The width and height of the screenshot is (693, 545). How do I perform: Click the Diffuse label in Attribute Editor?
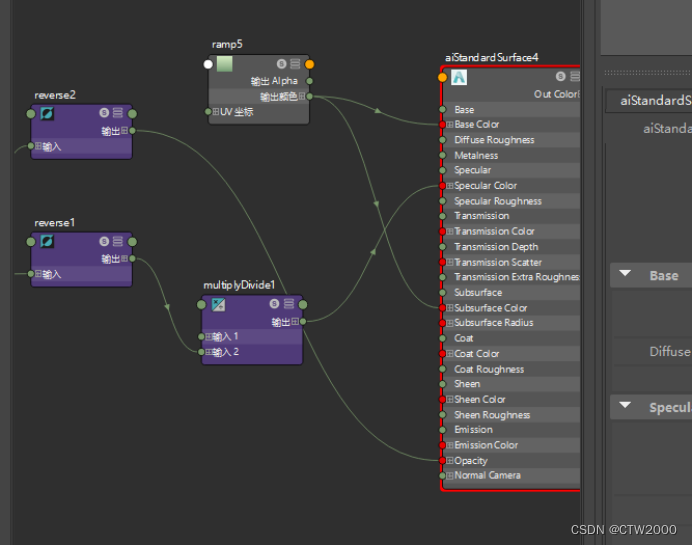click(x=670, y=352)
